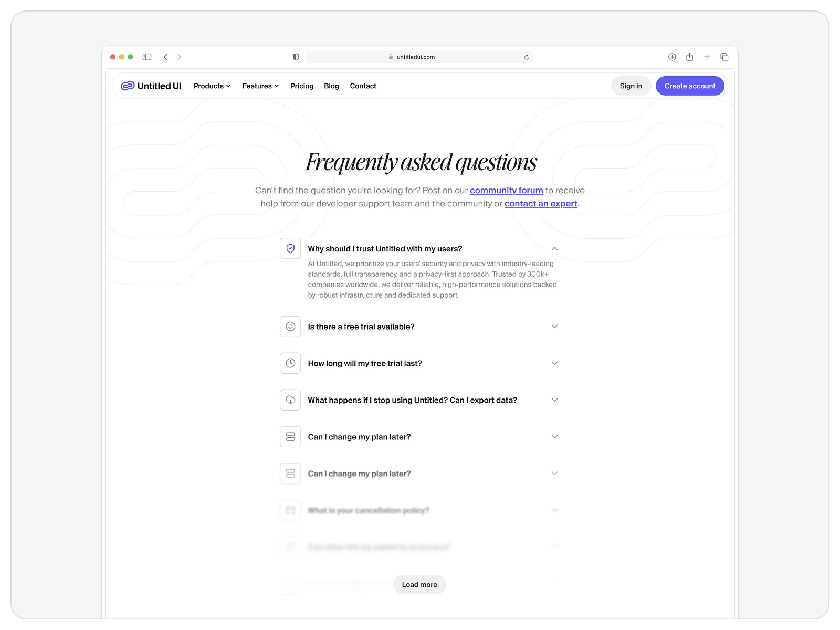Screen dimensions: 840x630
Task: Click the cloud download icon next to the export data question
Action: (x=290, y=400)
